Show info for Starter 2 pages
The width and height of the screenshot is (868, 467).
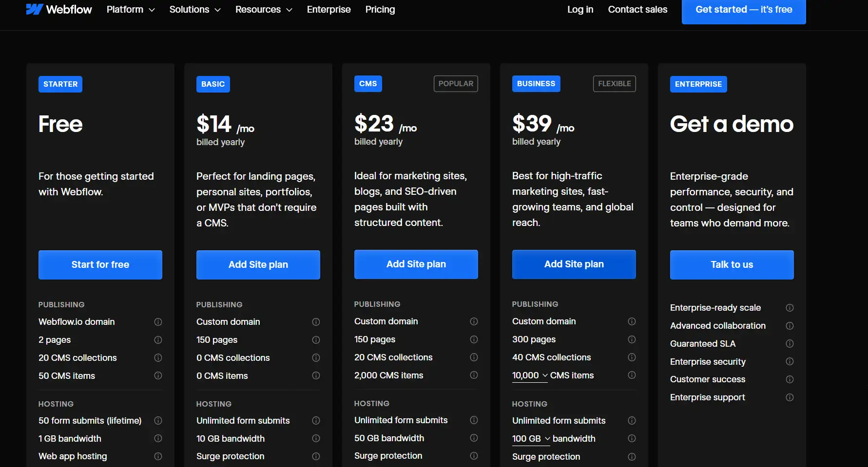click(158, 340)
